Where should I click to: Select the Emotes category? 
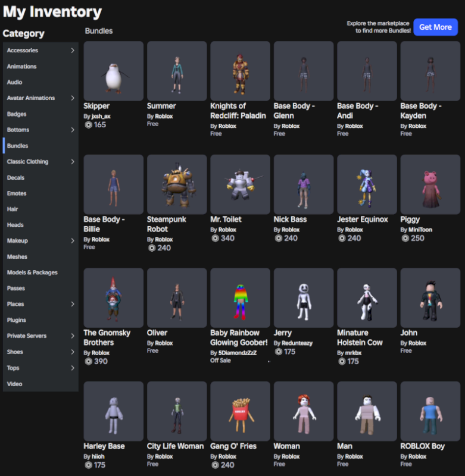[40, 193]
